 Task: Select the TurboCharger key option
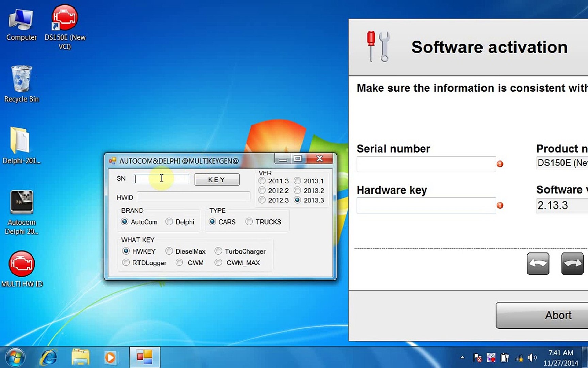[218, 251]
